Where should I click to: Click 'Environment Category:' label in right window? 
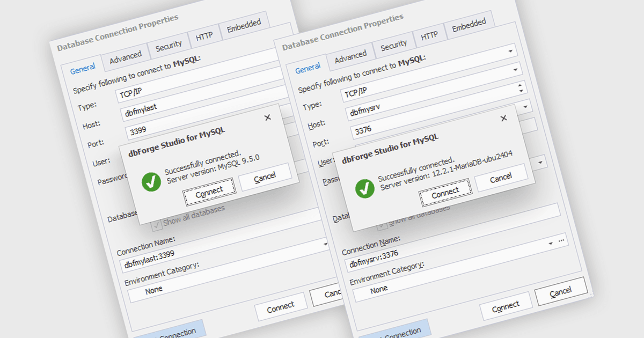click(387, 273)
